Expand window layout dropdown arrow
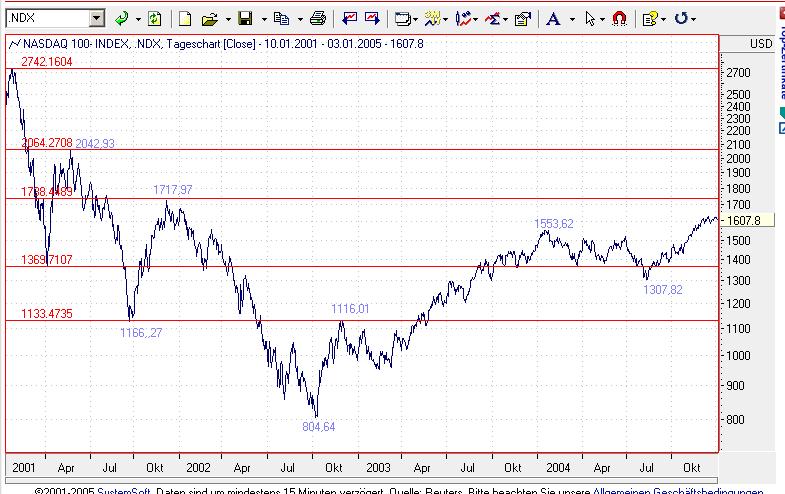This screenshot has height=494, width=785. point(416,20)
